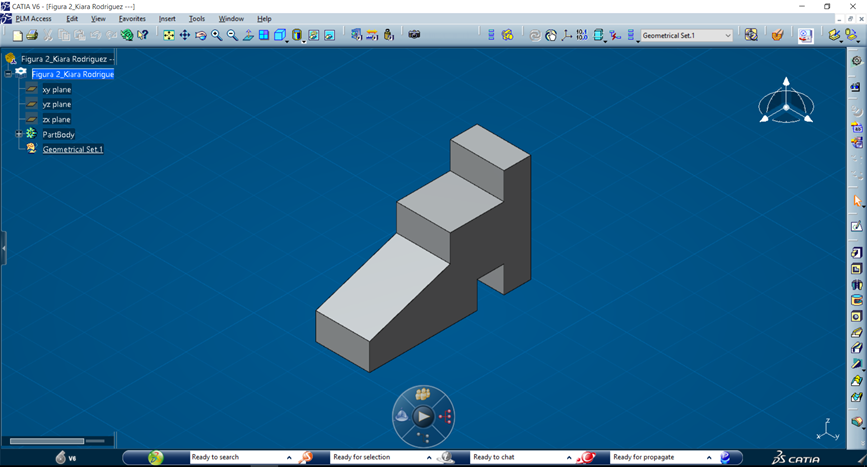
Task: Click the tree panel horizontal scrollbar
Action: 47,441
